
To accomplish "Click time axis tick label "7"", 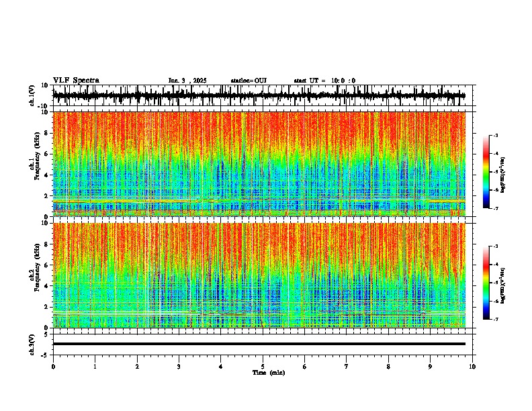I will click(x=347, y=367).
